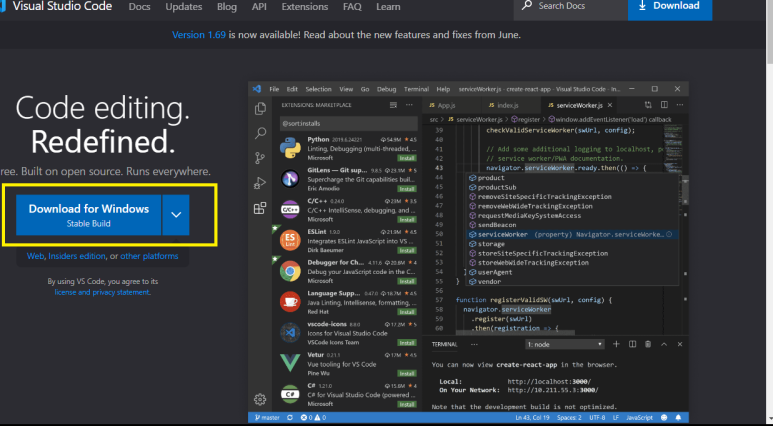Click Install for the GitLens extension
The width and height of the screenshot is (773, 426).
407,189
